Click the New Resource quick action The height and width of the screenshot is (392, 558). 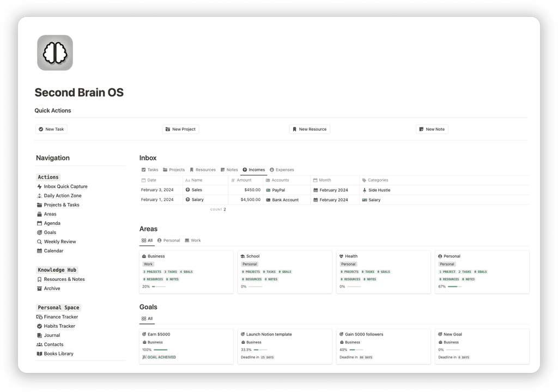click(x=310, y=129)
